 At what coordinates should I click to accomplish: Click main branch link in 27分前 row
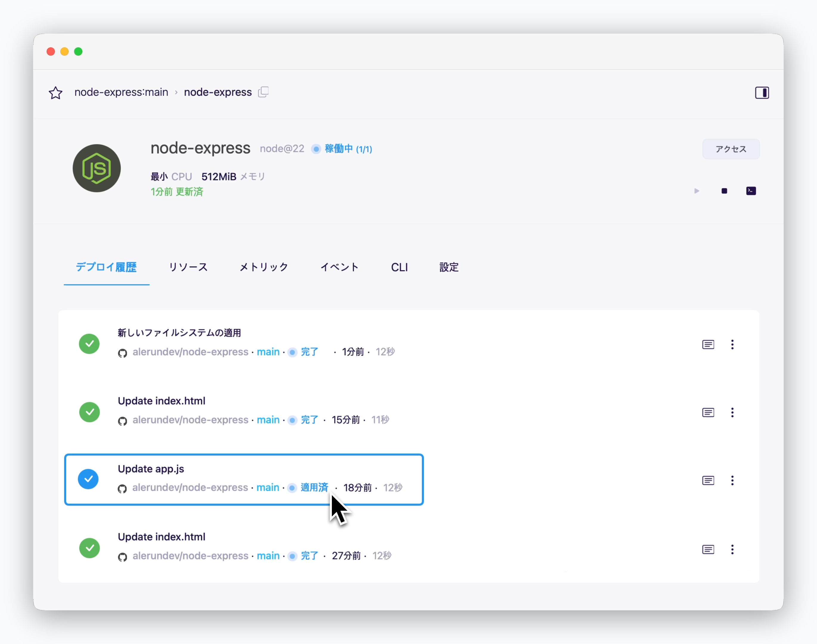tap(268, 556)
